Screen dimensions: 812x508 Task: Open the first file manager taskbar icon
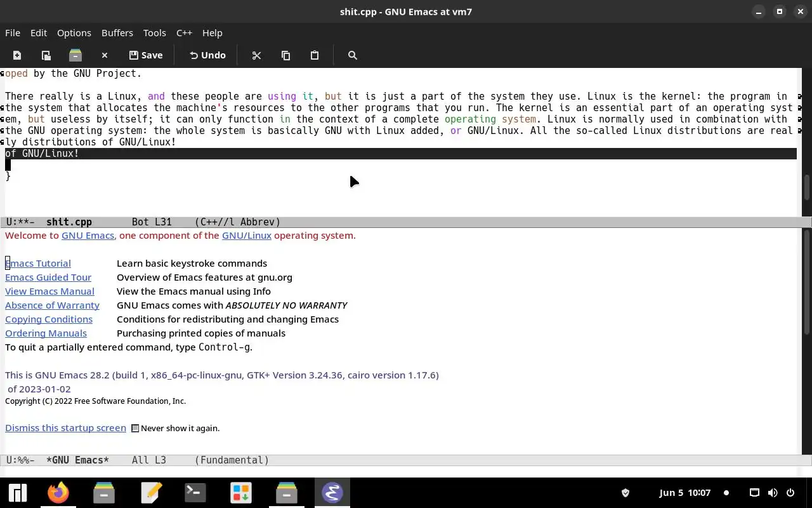click(x=104, y=493)
